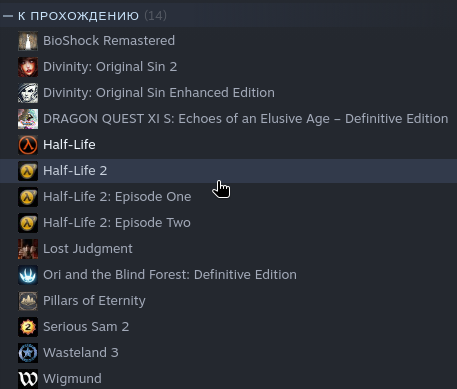The image size is (457, 389).
Task: Click the Lost Judgment game icon
Action: 28,249
